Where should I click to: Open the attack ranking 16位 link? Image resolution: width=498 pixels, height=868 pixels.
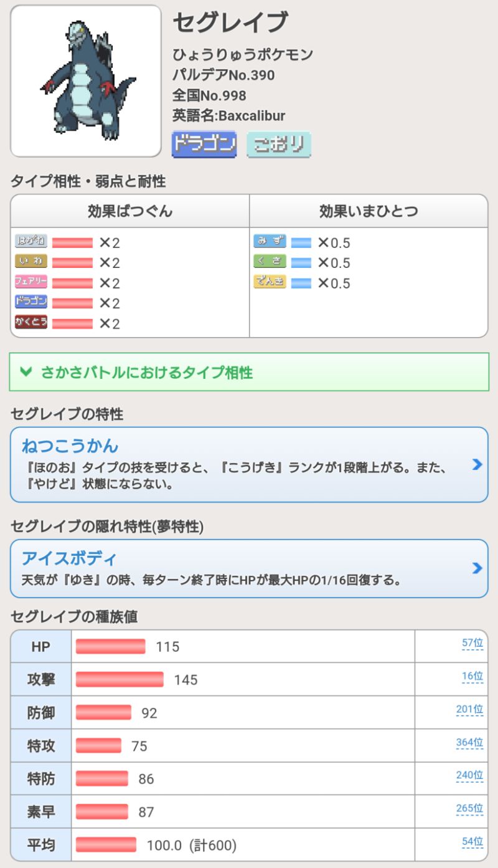(x=472, y=677)
